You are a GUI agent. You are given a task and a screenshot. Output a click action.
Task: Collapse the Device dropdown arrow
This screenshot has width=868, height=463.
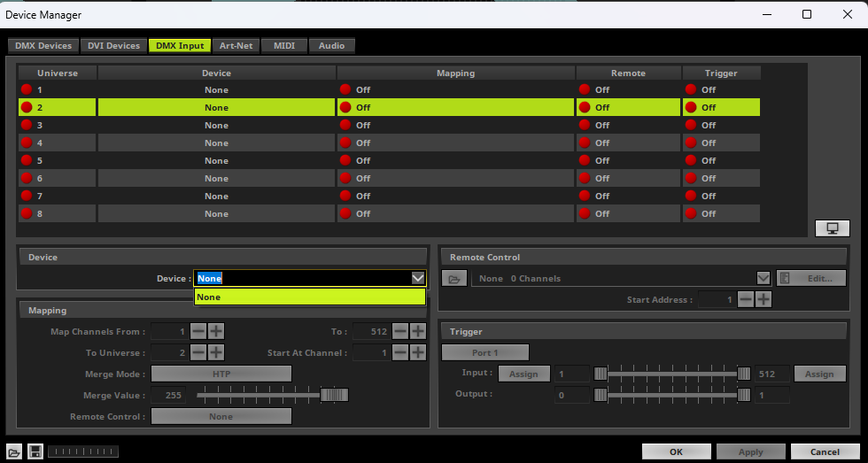[x=418, y=278]
